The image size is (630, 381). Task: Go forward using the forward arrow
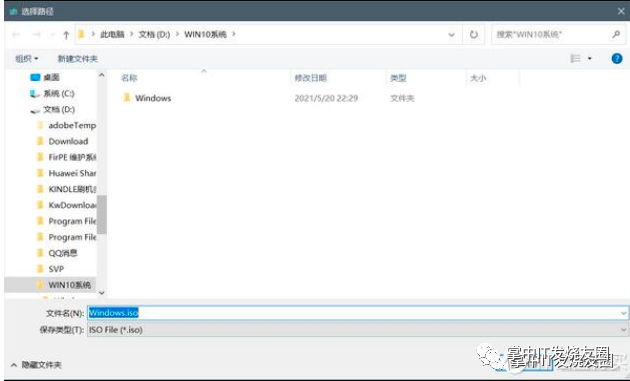(x=36, y=35)
